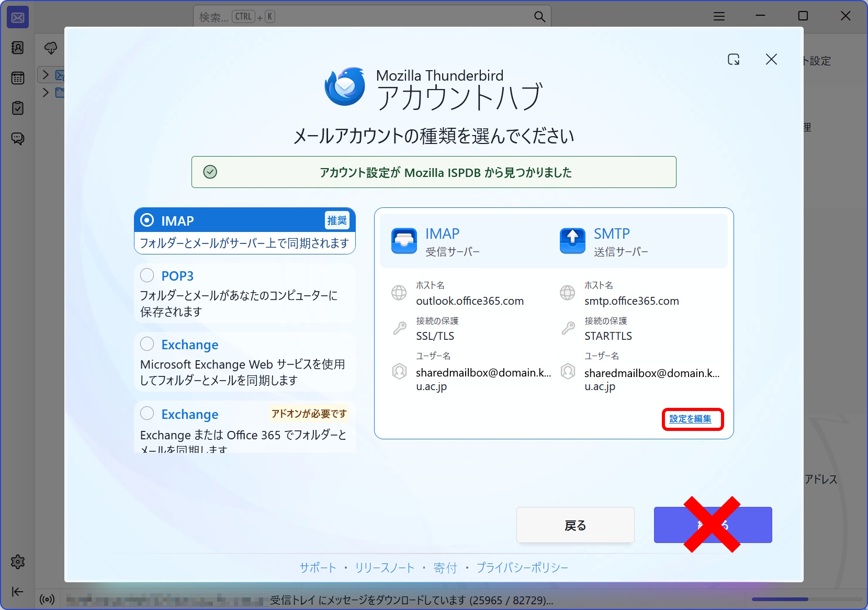The height and width of the screenshot is (610, 868).
Task: Open the リリースノート link
Action: (x=385, y=568)
